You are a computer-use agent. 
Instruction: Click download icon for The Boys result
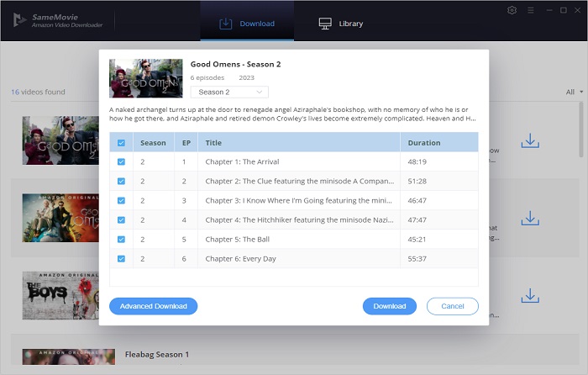(x=530, y=296)
